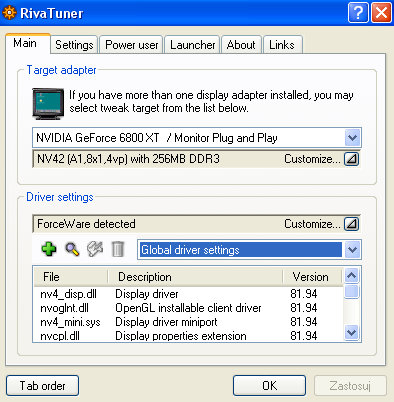Select the nvoglnt.dll row
394x402 pixels.
click(188, 308)
